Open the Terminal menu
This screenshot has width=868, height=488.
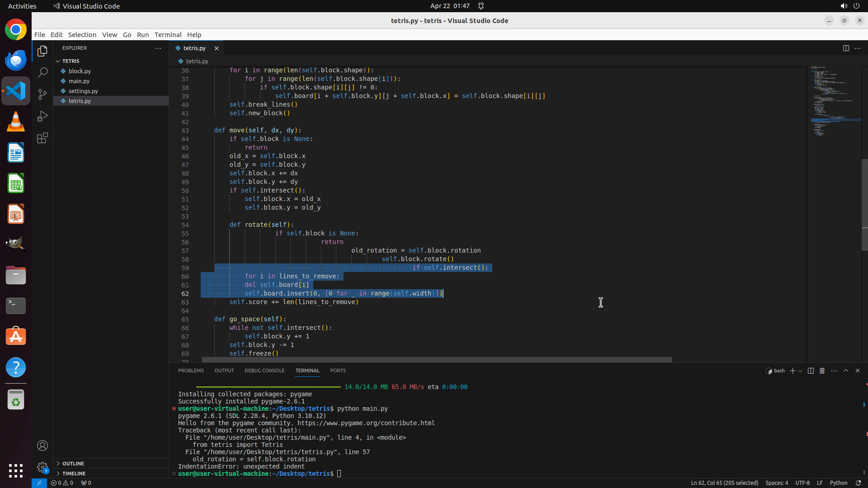coord(168,34)
